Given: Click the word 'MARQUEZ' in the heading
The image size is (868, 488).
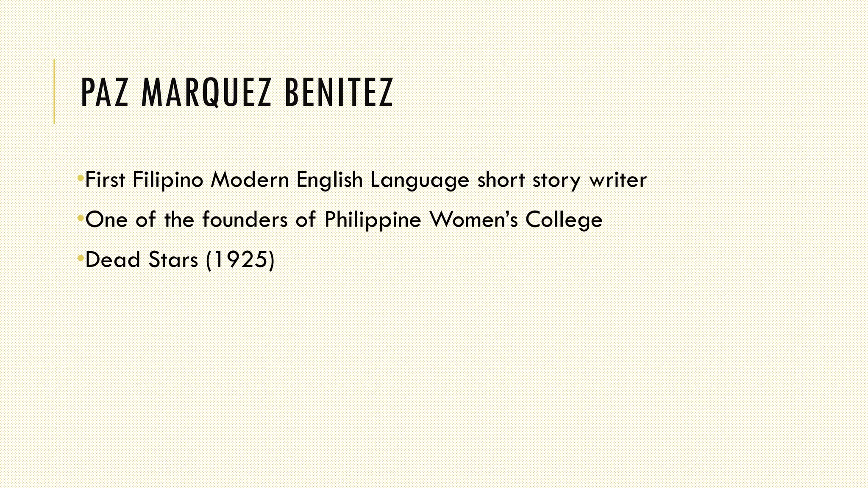Looking at the screenshot, I should coord(206,93).
